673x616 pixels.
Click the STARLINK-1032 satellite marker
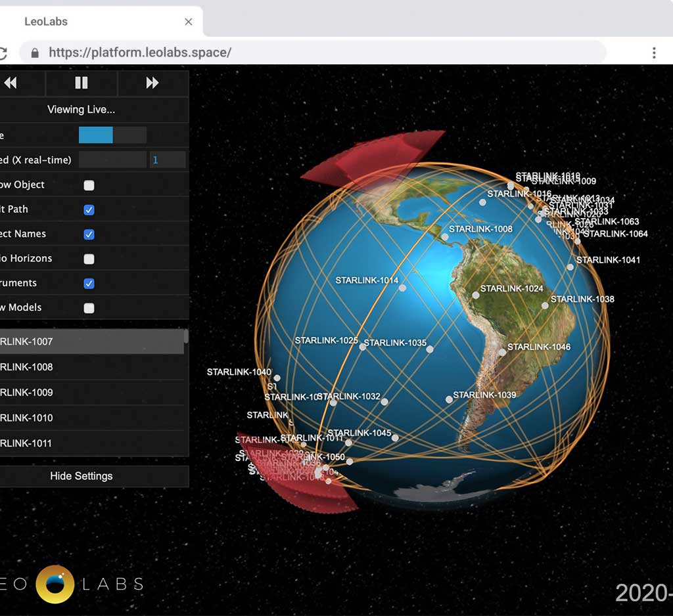coord(384,402)
